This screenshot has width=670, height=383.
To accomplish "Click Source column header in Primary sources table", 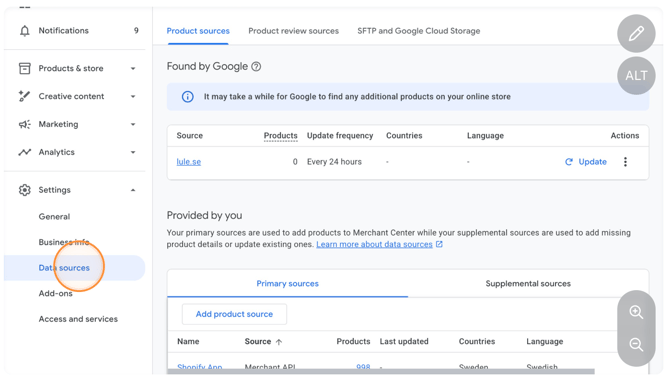I will click(258, 342).
